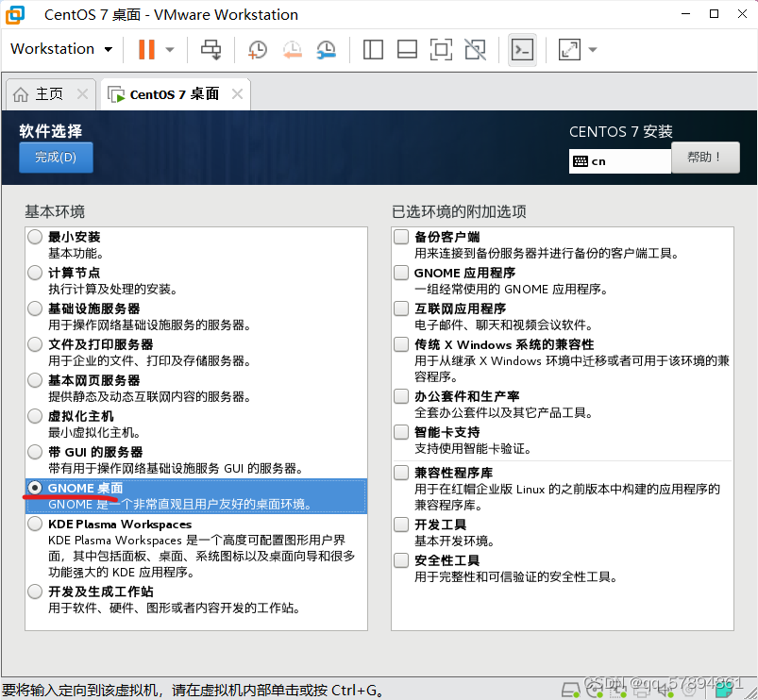This screenshot has height=700, width=758.
Task: Open the Workstation menu
Action: 61,49
